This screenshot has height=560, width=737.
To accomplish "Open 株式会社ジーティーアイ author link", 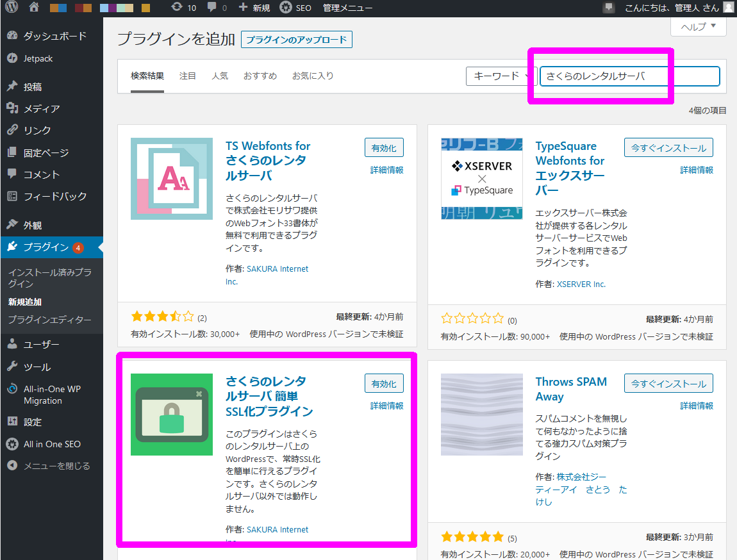I will coord(581,490).
